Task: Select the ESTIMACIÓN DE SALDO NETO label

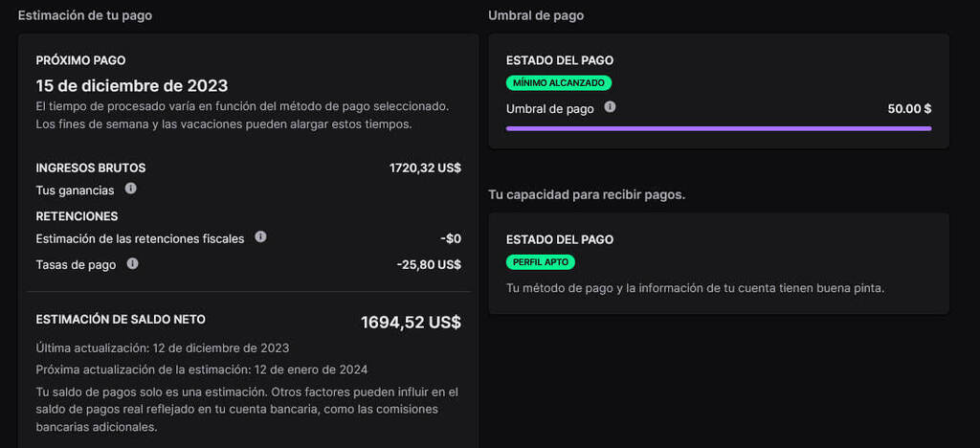Action: (x=121, y=320)
